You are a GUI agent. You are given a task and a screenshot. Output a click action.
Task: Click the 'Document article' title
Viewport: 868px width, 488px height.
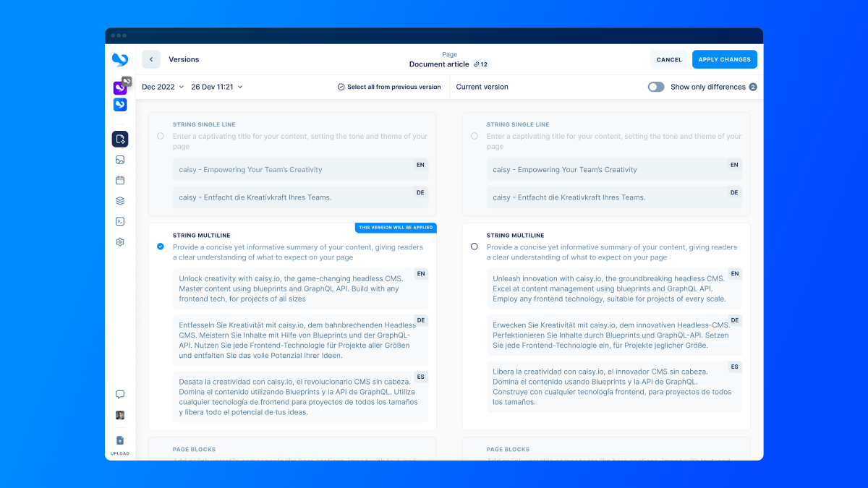[439, 64]
